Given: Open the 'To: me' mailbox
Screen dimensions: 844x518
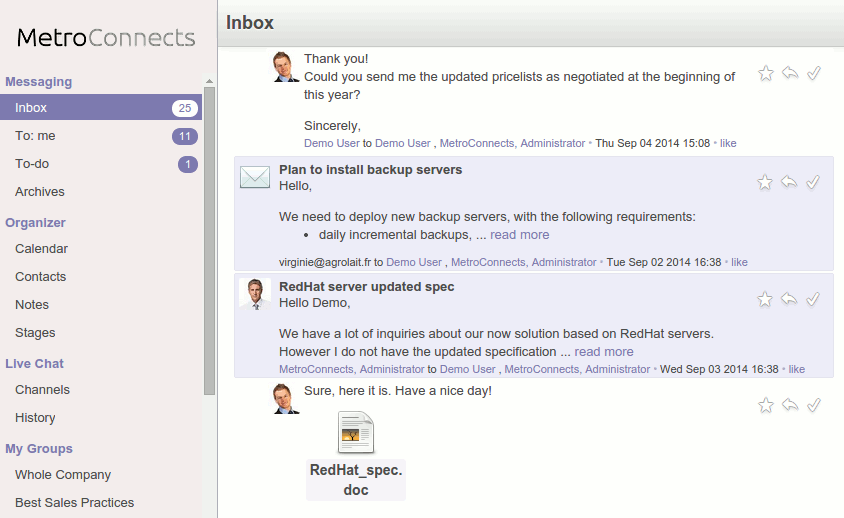Looking at the screenshot, I should click(x=35, y=136).
